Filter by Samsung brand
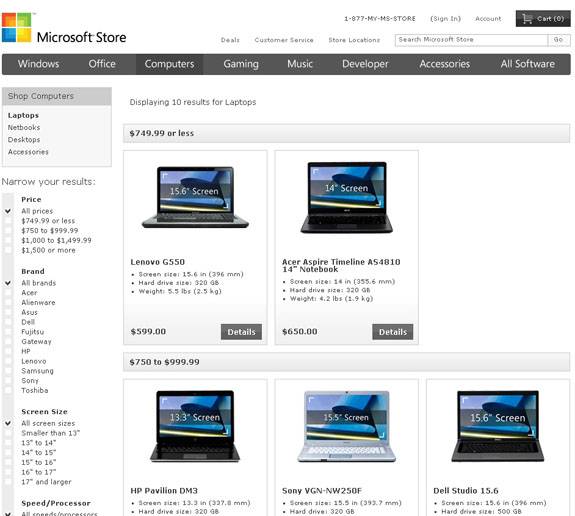The height and width of the screenshot is (516, 575). click(x=8, y=371)
